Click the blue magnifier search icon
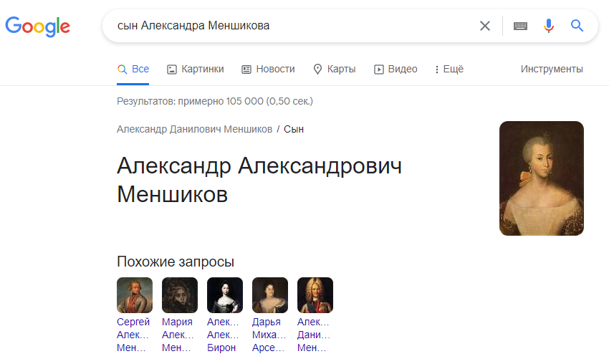This screenshot has width=609, height=364. tap(577, 26)
